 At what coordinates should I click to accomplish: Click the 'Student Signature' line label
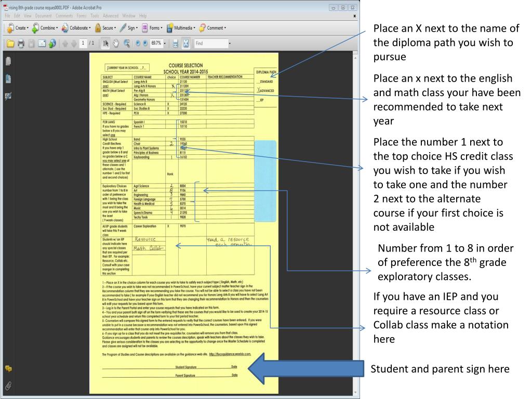tap(185, 367)
